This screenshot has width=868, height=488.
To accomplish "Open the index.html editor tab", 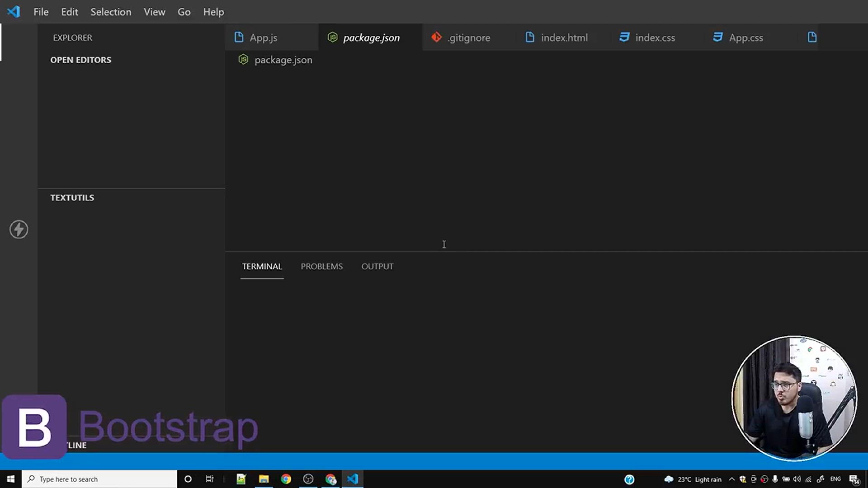I will (563, 38).
